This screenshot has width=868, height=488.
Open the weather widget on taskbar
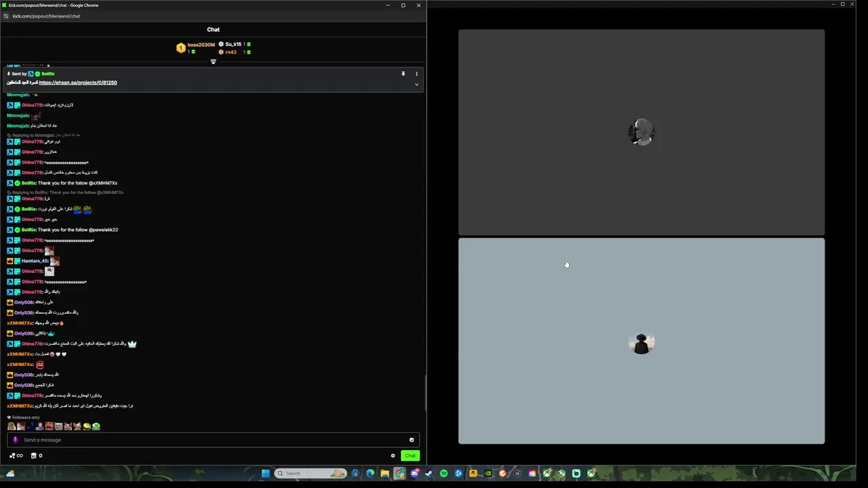(x=10, y=473)
